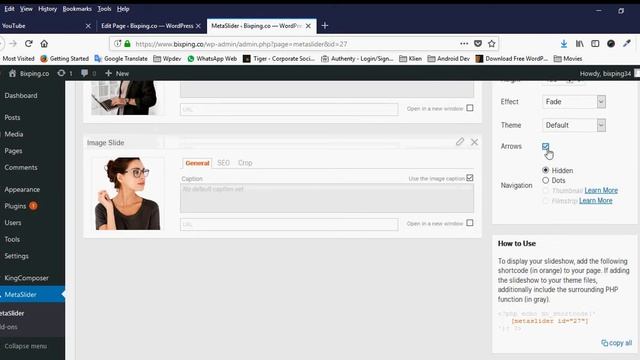Click Learn More next to Filmstrip
Viewport: 640px width, 360px height.
point(596,200)
